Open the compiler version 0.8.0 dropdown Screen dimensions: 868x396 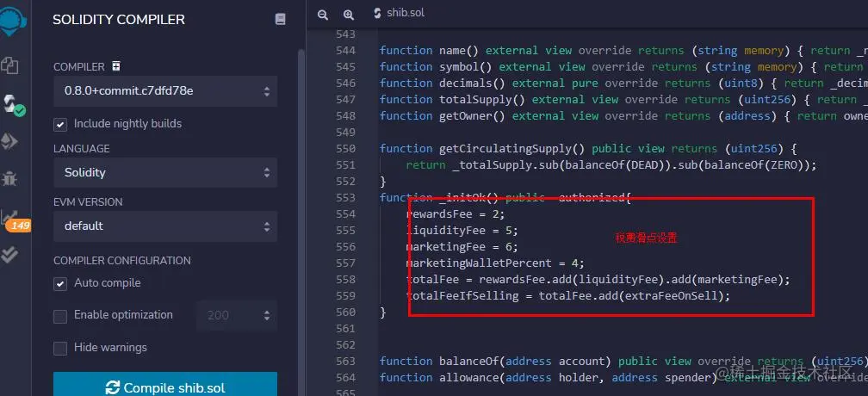[165, 91]
